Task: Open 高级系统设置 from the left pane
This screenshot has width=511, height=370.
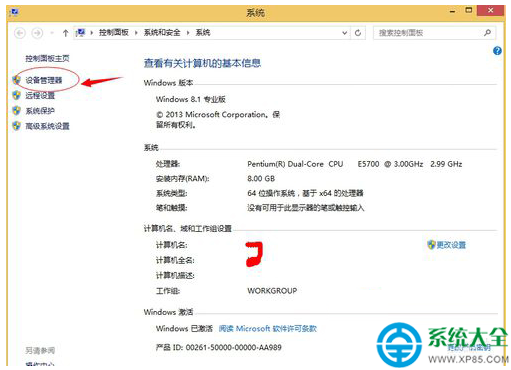Action: [x=47, y=126]
